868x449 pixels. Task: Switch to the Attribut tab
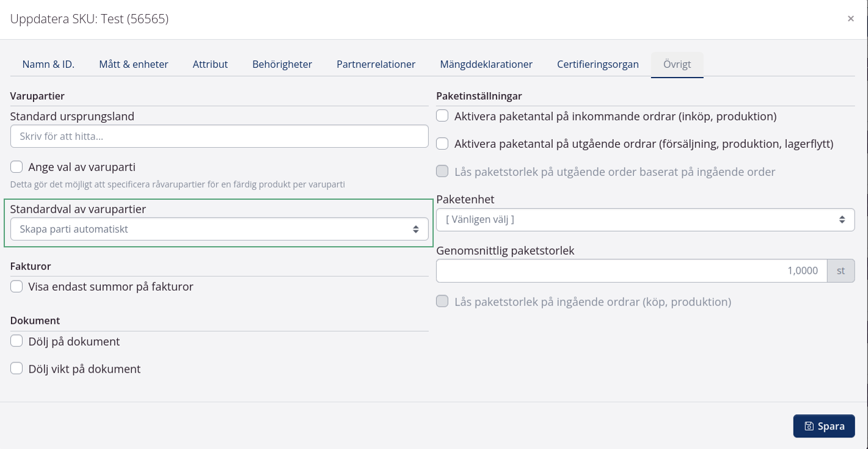coord(210,64)
